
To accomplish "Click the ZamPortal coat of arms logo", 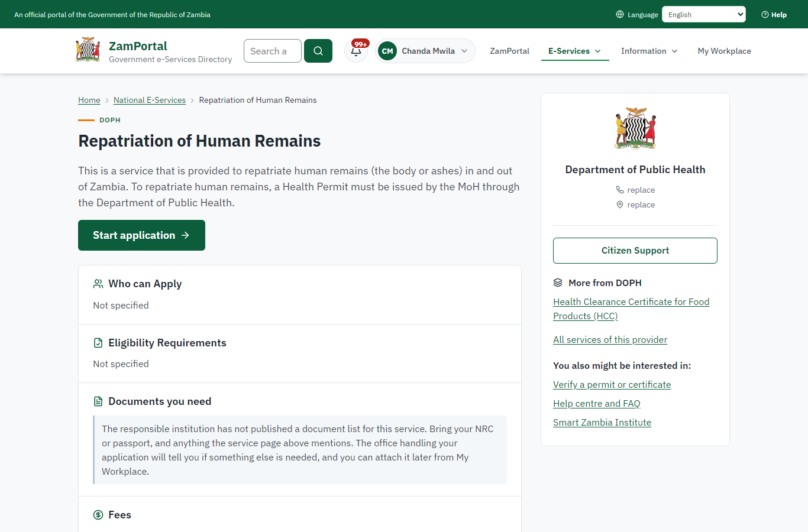I will coord(88,50).
